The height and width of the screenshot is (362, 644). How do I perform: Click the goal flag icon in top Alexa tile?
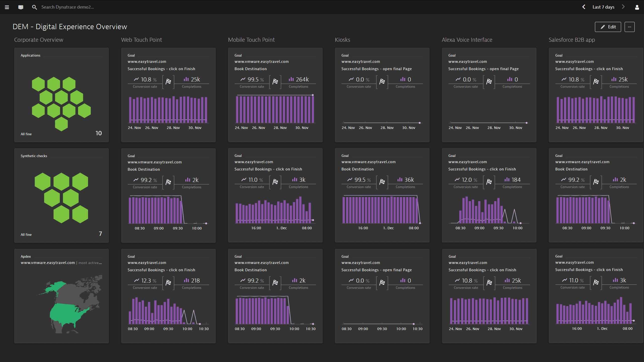[489, 81]
